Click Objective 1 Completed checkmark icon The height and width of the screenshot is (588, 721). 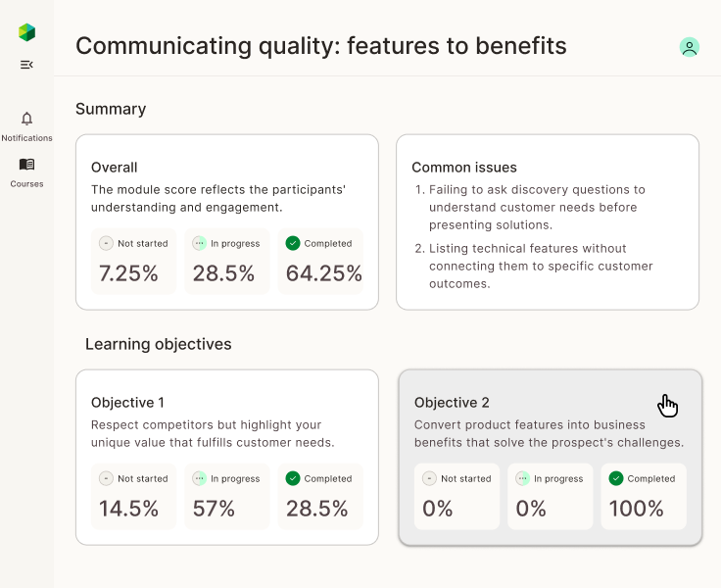292,478
